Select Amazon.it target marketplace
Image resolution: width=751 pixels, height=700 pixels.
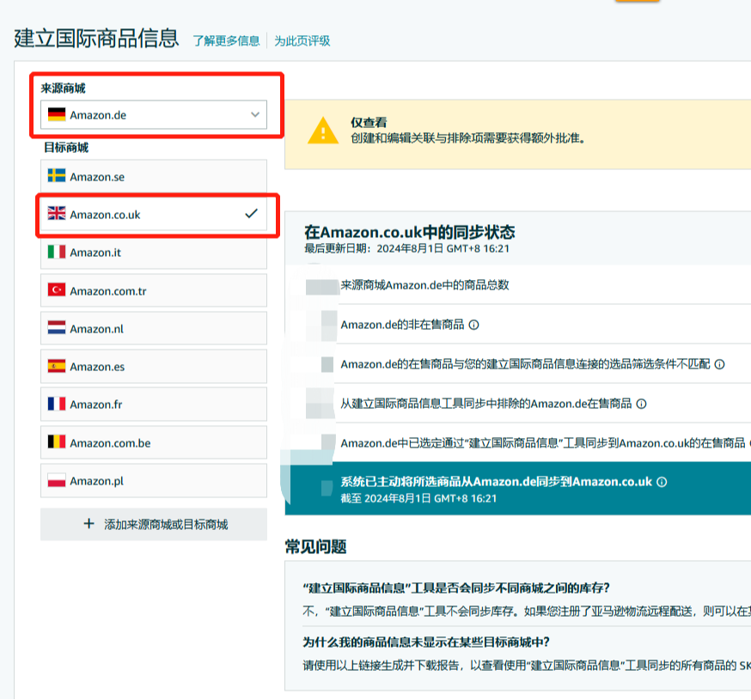tap(154, 253)
